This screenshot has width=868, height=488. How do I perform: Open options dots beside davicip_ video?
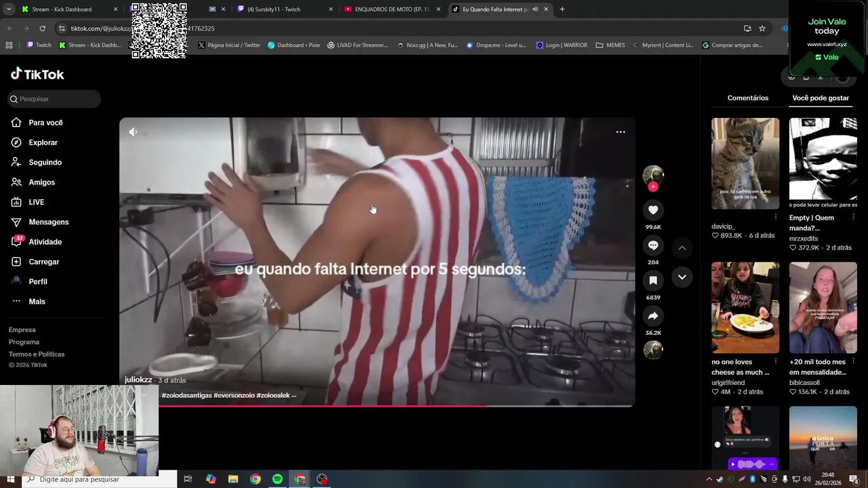point(776,217)
